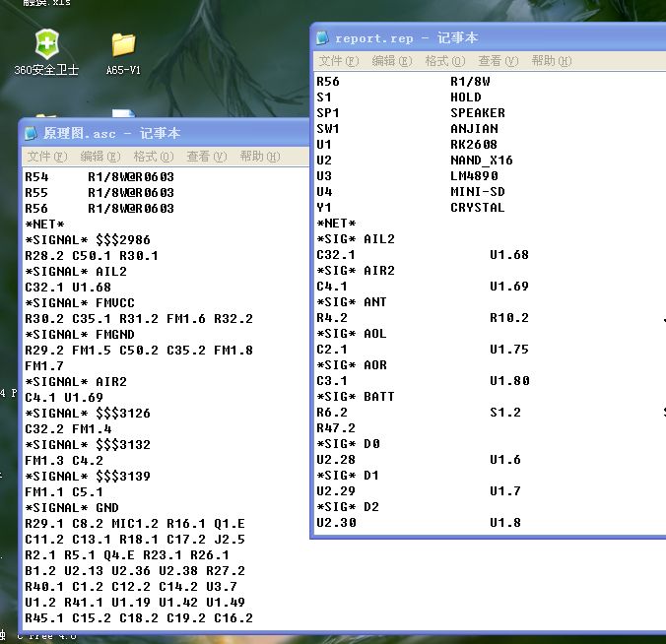
Task: Click the NAND_X16 entry in report.rep
Action: click(x=482, y=161)
